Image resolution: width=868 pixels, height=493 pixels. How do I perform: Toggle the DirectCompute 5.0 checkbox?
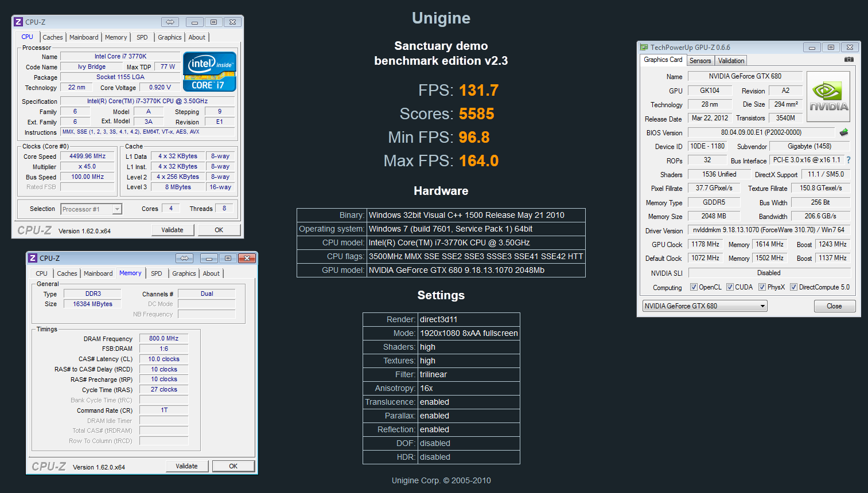(x=793, y=287)
